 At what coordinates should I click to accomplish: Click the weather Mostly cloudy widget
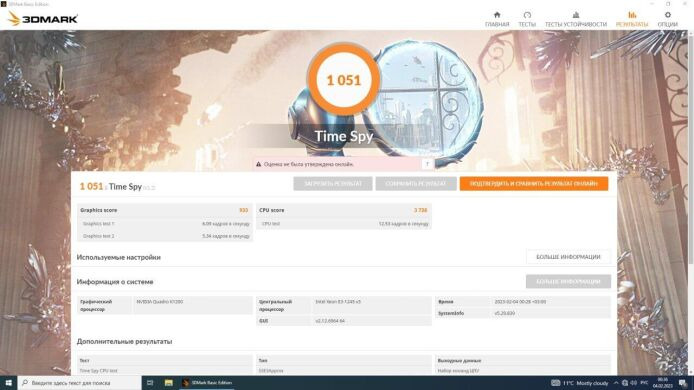point(580,383)
